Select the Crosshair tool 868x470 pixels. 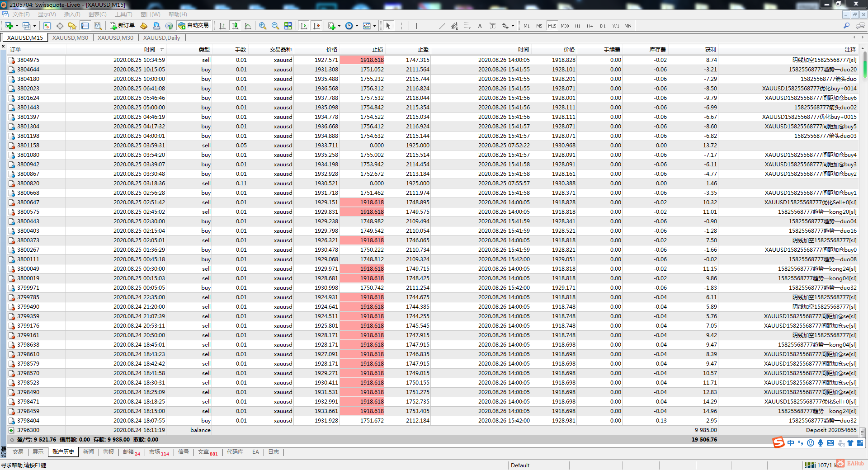coord(401,26)
